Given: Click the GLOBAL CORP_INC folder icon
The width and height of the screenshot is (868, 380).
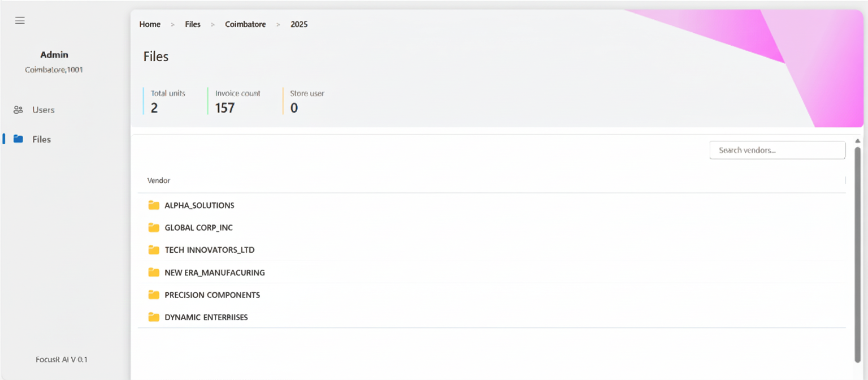Looking at the screenshot, I should (x=153, y=227).
